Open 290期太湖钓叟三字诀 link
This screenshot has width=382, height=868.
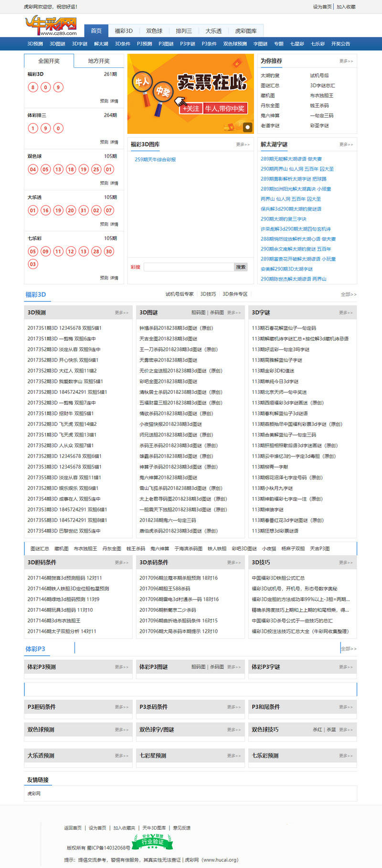(x=284, y=219)
